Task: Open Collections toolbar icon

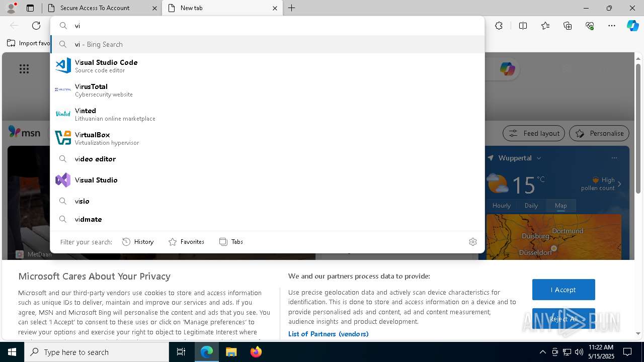Action: pos(568,26)
